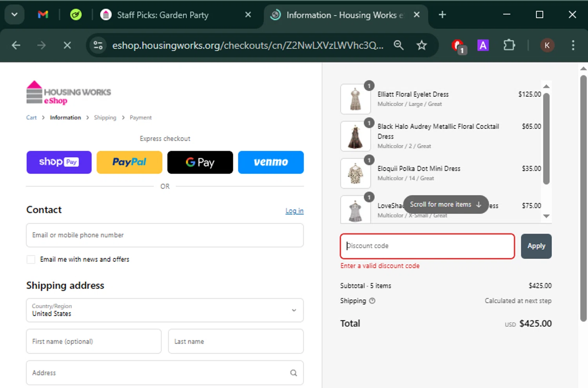Image resolution: width=588 pixels, height=388 pixels.
Task: Focus the Email or mobile phone field
Action: pos(165,235)
